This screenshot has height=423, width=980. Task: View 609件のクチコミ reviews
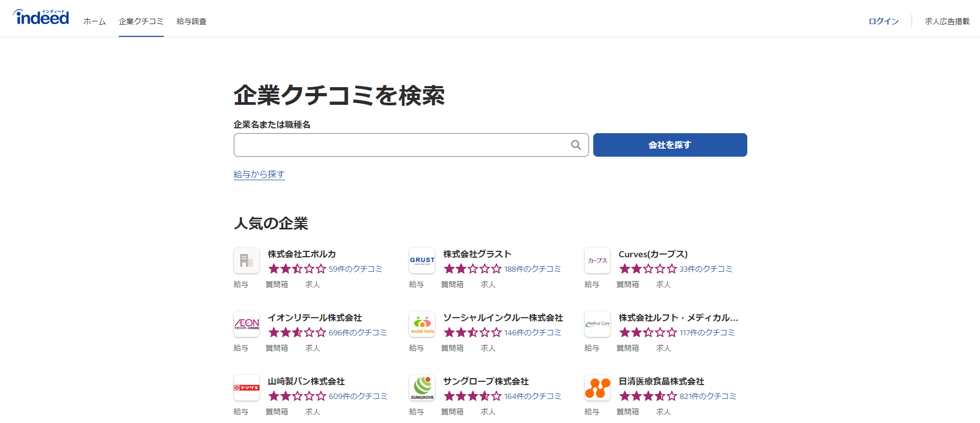[x=358, y=396]
